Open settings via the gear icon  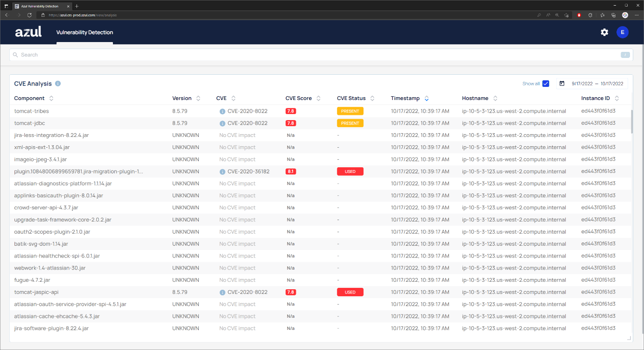click(x=604, y=32)
